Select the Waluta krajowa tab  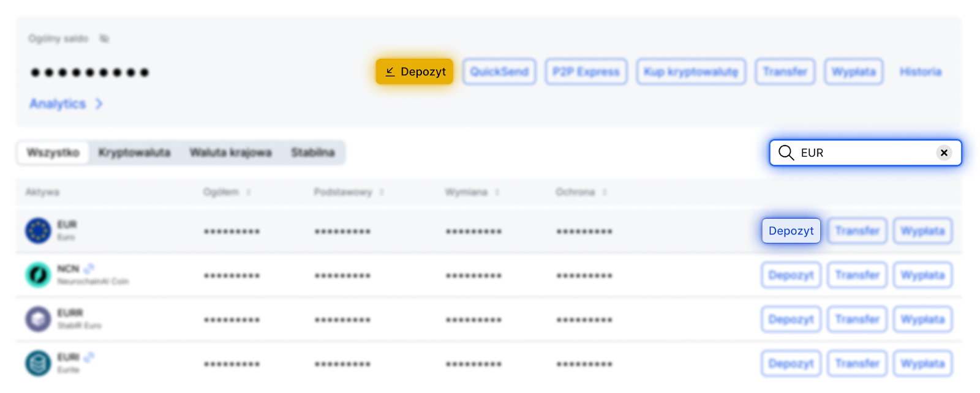(230, 152)
